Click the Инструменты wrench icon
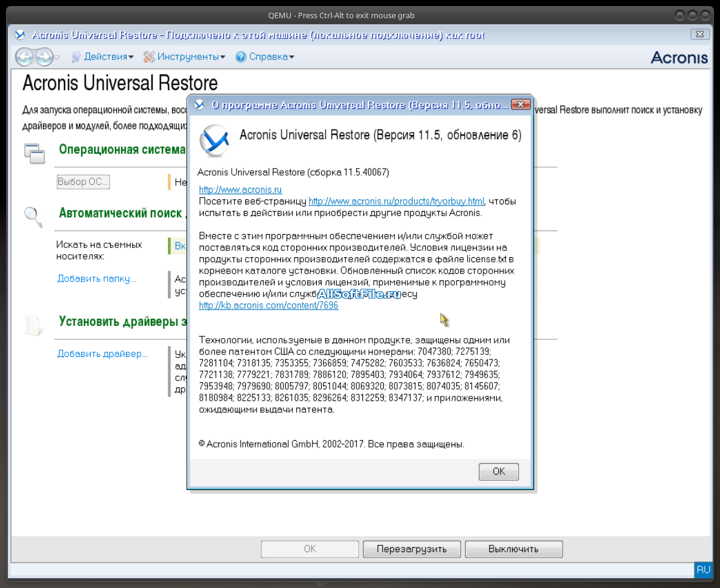Screen dimensions: 720x588 pos(149,57)
